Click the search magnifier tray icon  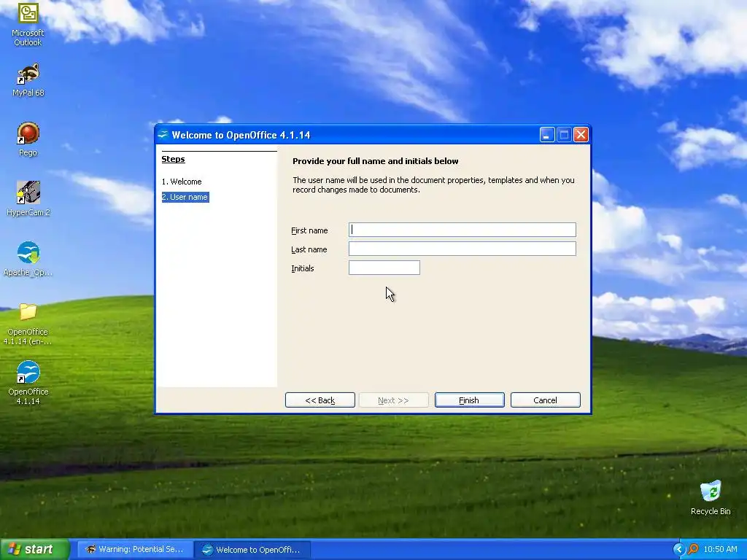click(693, 549)
